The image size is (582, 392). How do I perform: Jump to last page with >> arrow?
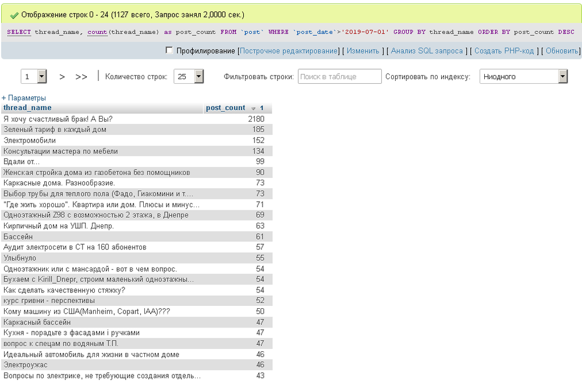coord(81,77)
